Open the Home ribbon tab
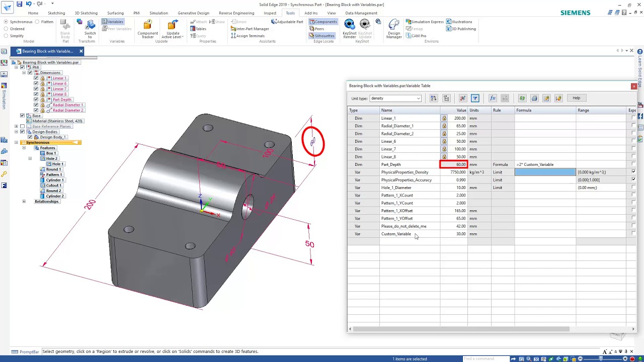Image resolution: width=644 pixels, height=362 pixels. pyautogui.click(x=33, y=13)
